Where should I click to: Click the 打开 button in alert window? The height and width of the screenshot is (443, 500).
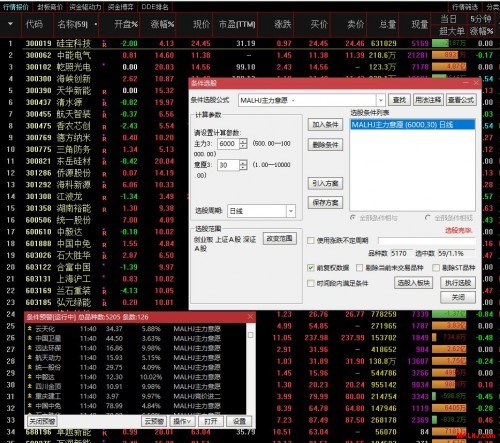pyautogui.click(x=211, y=421)
